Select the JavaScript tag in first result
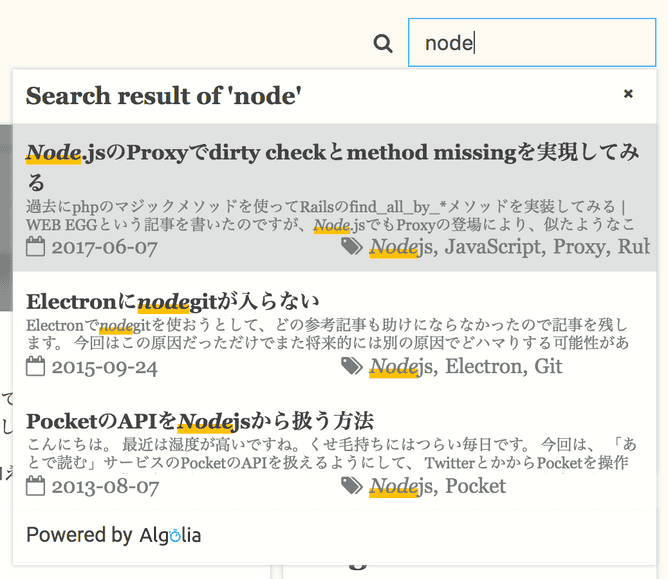668x579 pixels. (494, 246)
